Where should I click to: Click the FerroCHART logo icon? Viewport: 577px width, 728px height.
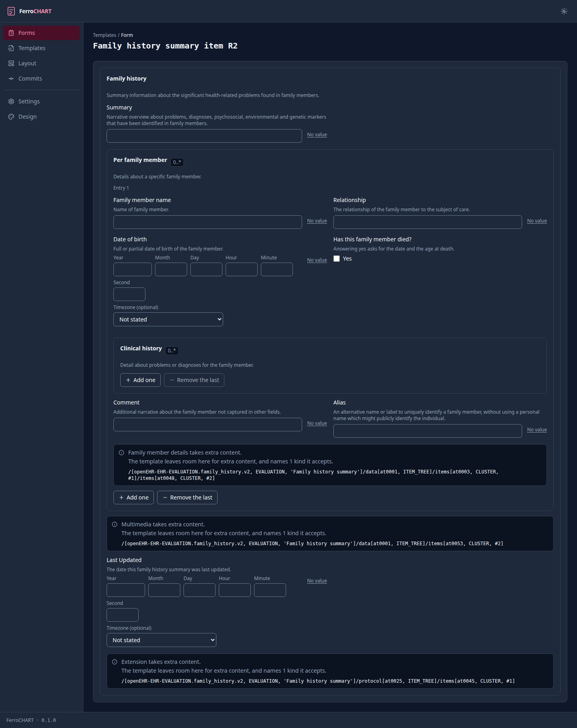point(11,11)
